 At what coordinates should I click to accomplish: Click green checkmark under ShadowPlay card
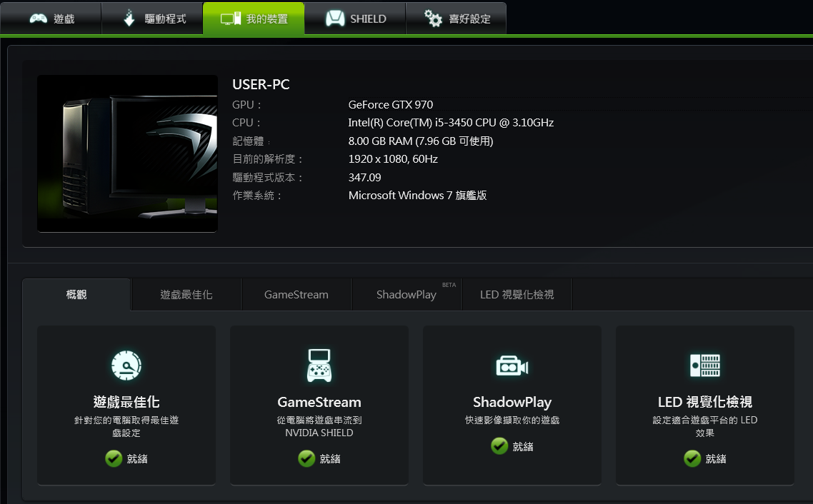[x=499, y=446]
